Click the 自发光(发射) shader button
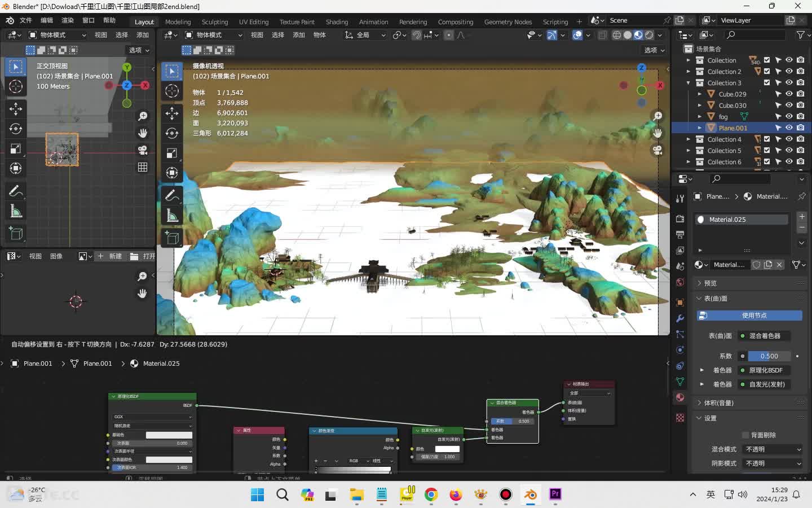 click(765, 384)
